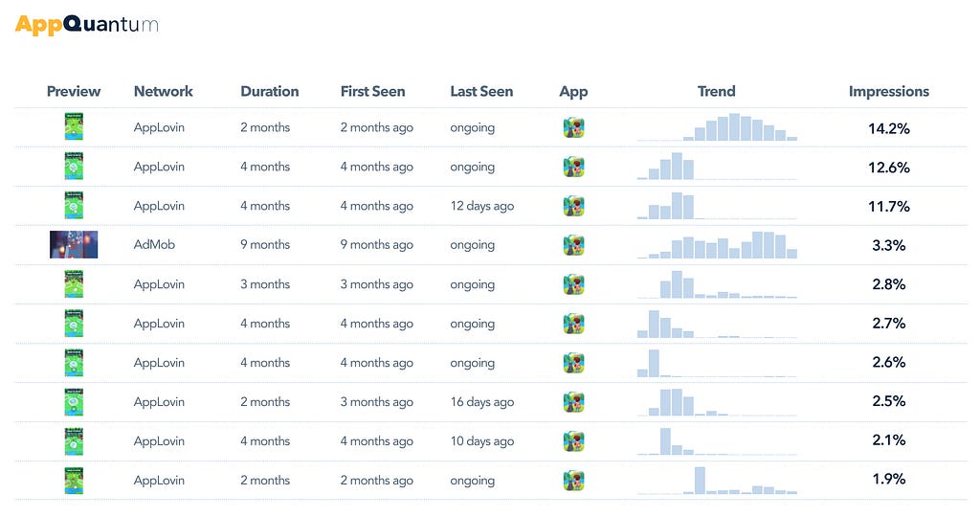Click the First Seen column header
Screen dimensions: 980x517
(372, 91)
